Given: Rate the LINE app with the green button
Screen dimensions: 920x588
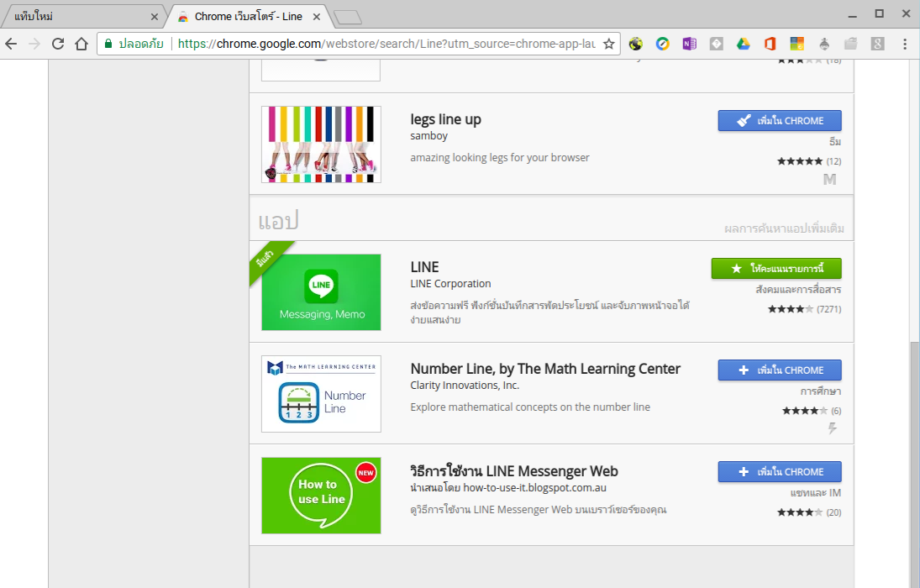Looking at the screenshot, I should 776,269.
